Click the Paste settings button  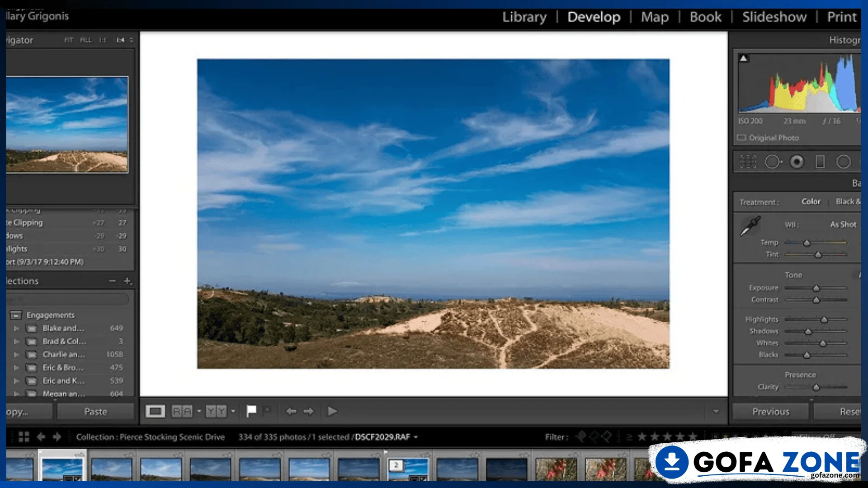95,412
